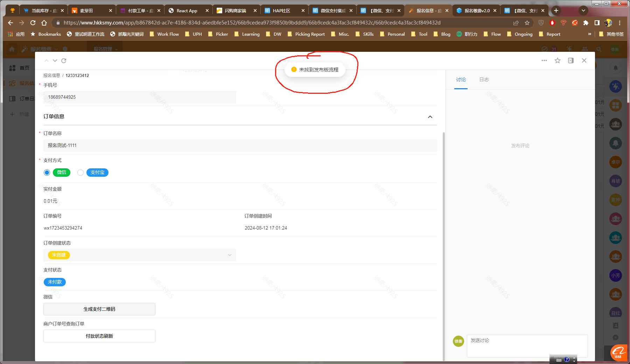This screenshot has height=364, width=630.
Task: Open Chrome extensions puzzle icon
Action: tap(586, 23)
